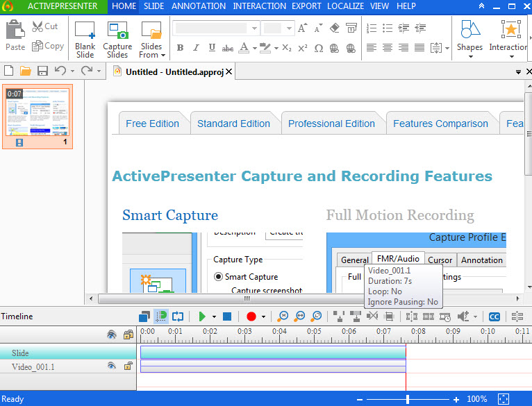Close the Untitled.approj document tab

229,71
